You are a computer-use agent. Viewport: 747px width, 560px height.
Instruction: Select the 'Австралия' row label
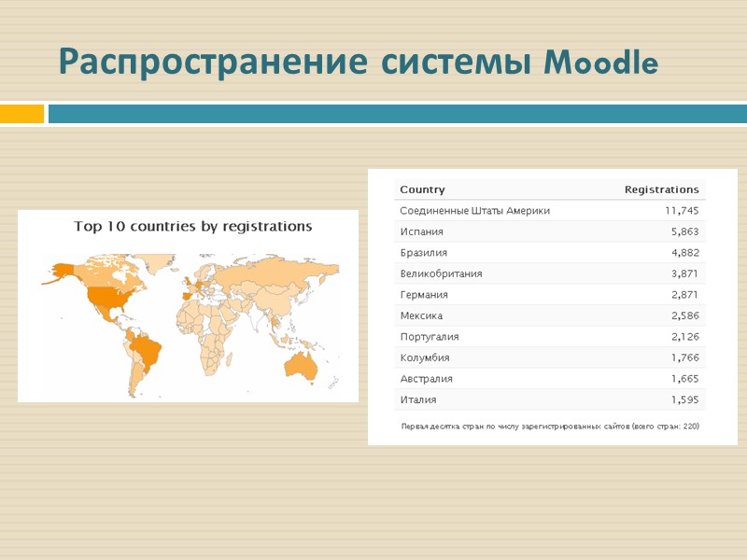coord(427,379)
